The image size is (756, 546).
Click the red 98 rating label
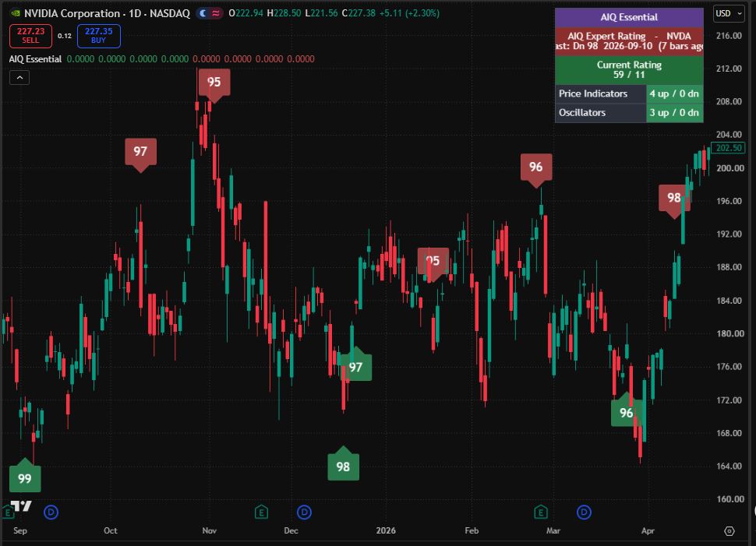[x=674, y=198]
